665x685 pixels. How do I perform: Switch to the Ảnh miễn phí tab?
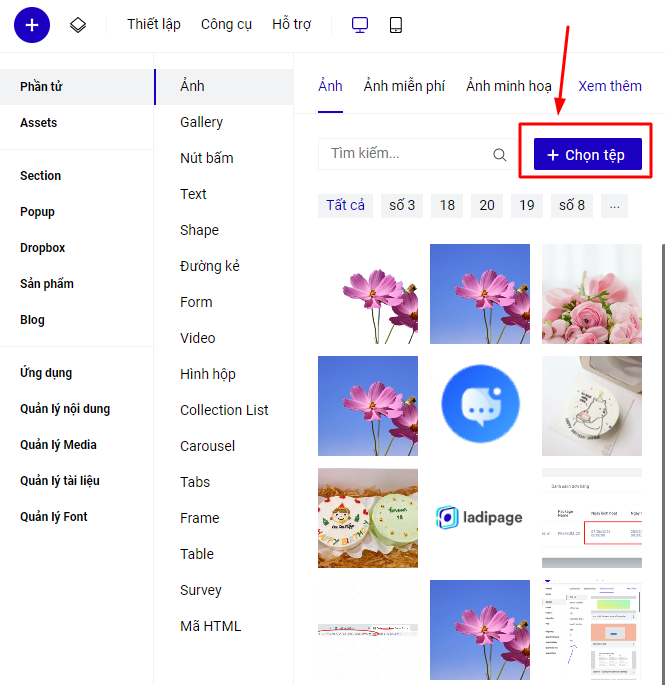pyautogui.click(x=404, y=86)
